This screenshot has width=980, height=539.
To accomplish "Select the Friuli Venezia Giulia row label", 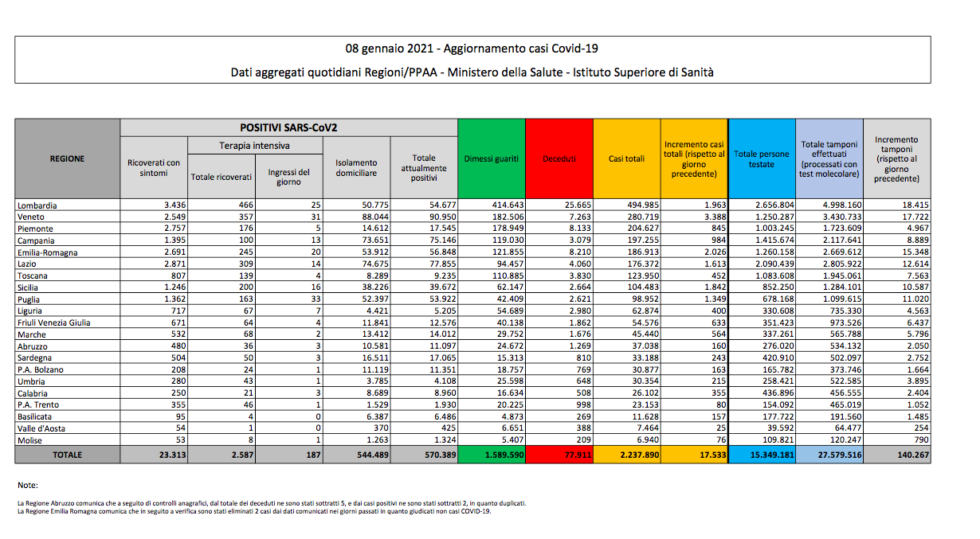I will [53, 322].
